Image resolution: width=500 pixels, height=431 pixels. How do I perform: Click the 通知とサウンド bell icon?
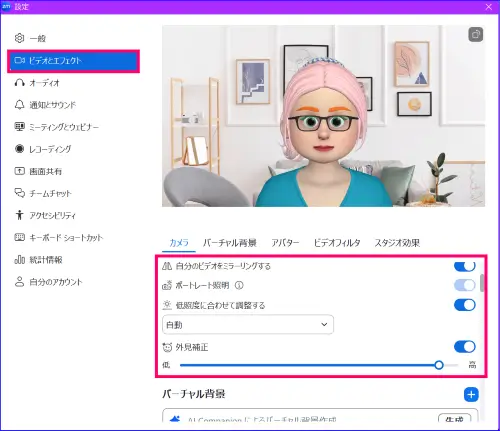pos(20,105)
